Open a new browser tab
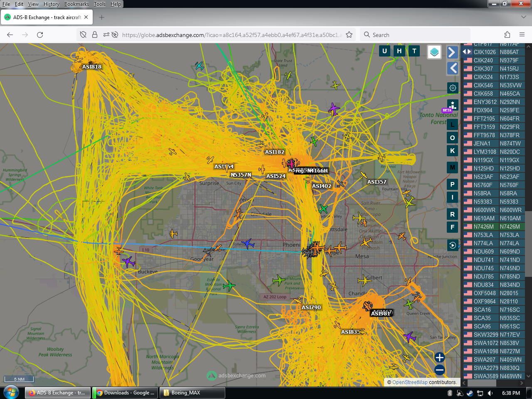 (x=102, y=17)
